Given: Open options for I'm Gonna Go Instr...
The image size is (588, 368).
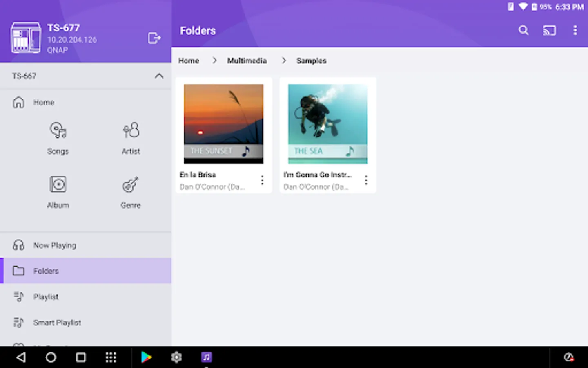Looking at the screenshot, I should (x=366, y=180).
